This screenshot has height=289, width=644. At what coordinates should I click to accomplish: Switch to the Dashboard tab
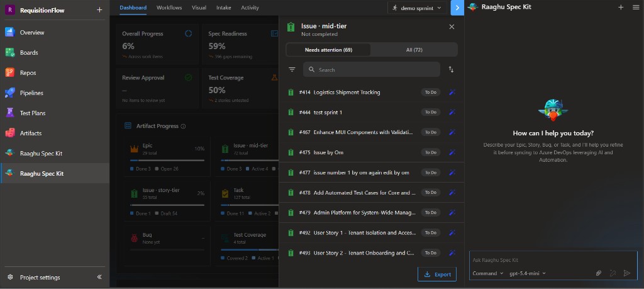pyautogui.click(x=133, y=8)
